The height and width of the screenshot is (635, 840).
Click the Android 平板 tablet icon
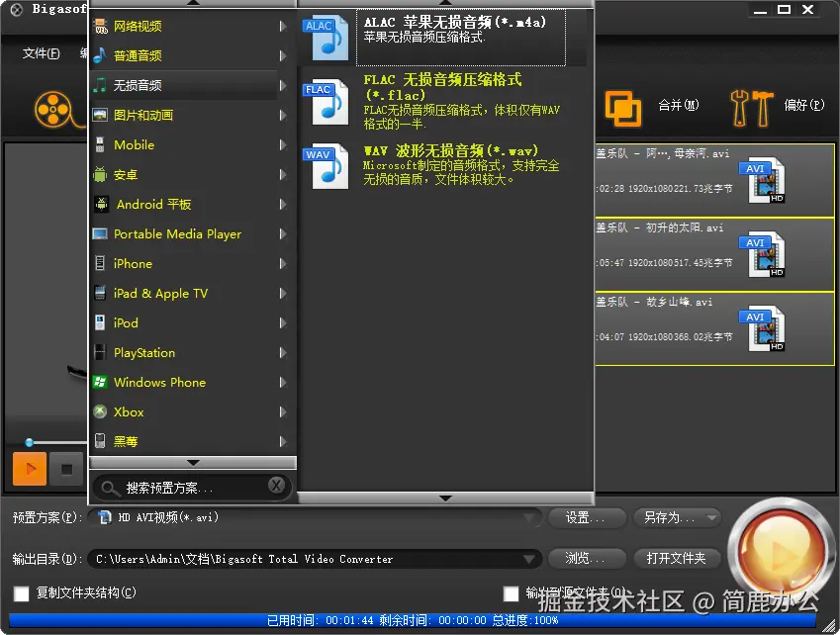(x=101, y=204)
